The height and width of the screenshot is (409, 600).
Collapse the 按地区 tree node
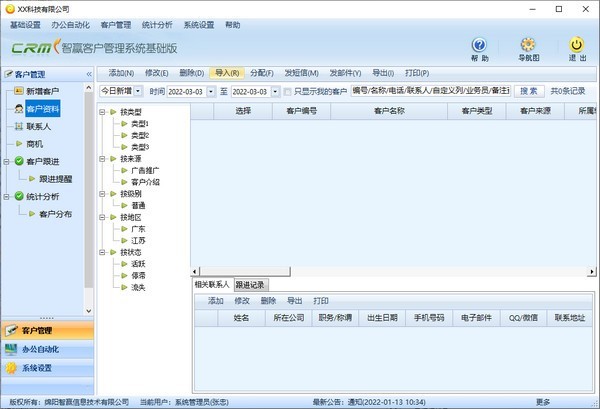104,216
